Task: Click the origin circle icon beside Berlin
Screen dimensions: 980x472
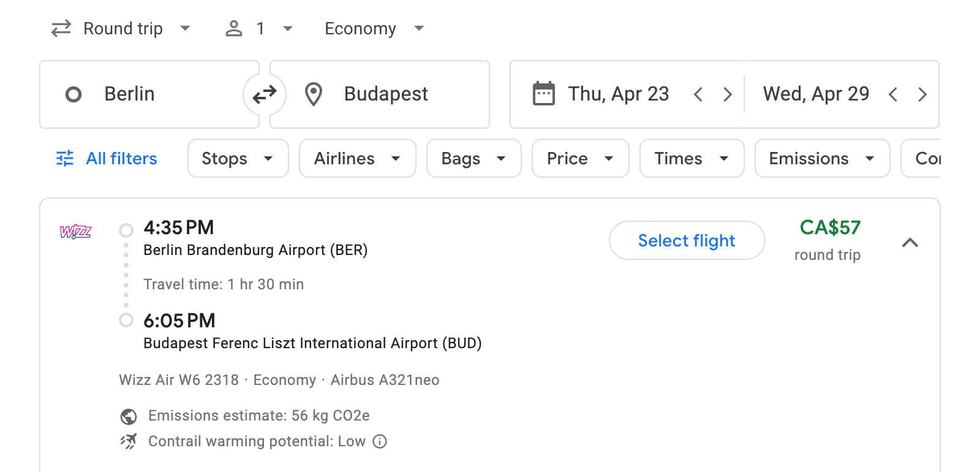Action: coord(74,94)
